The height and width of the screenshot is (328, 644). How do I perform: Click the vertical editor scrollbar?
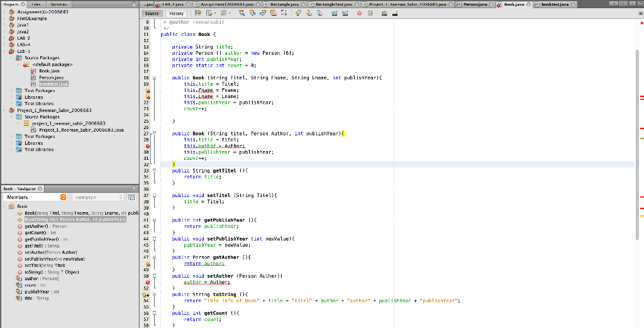(x=638, y=144)
